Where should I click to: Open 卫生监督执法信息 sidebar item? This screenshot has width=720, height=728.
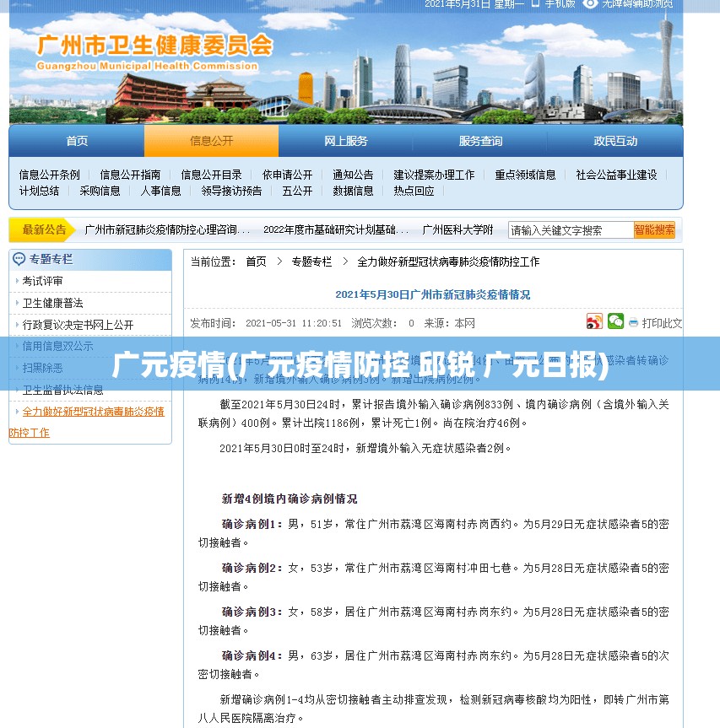(62, 390)
